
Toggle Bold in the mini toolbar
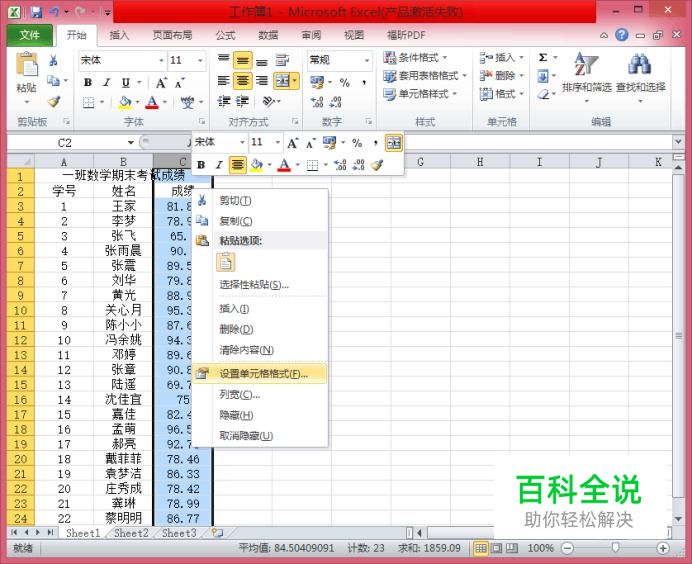pyautogui.click(x=201, y=165)
